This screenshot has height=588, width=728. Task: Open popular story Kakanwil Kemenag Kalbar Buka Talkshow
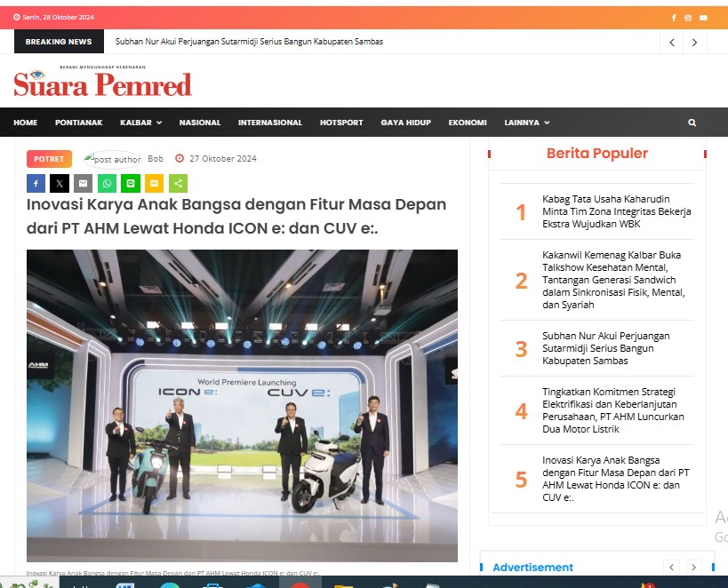point(613,280)
